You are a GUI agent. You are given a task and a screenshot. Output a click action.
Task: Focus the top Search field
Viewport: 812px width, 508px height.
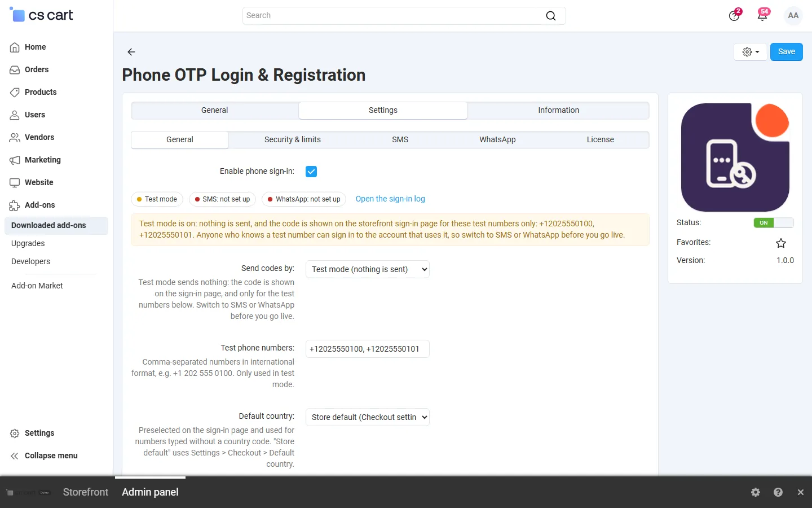404,16
